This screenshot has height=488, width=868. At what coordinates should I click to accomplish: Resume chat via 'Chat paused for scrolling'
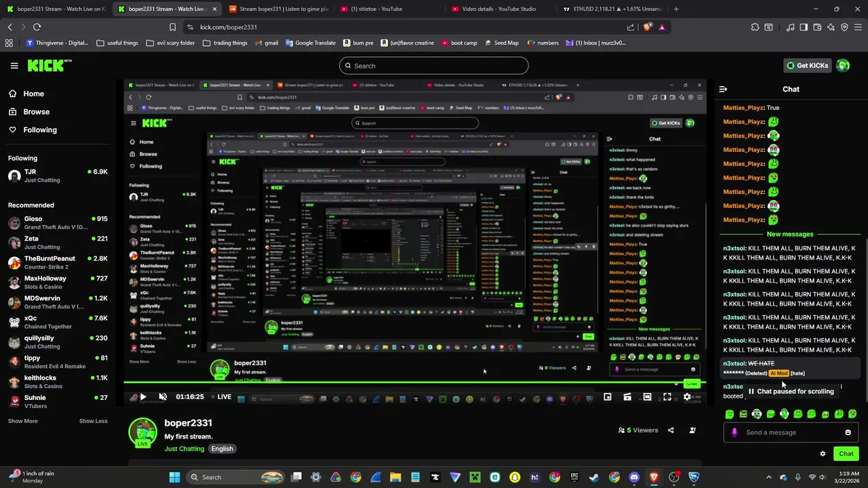click(x=791, y=391)
